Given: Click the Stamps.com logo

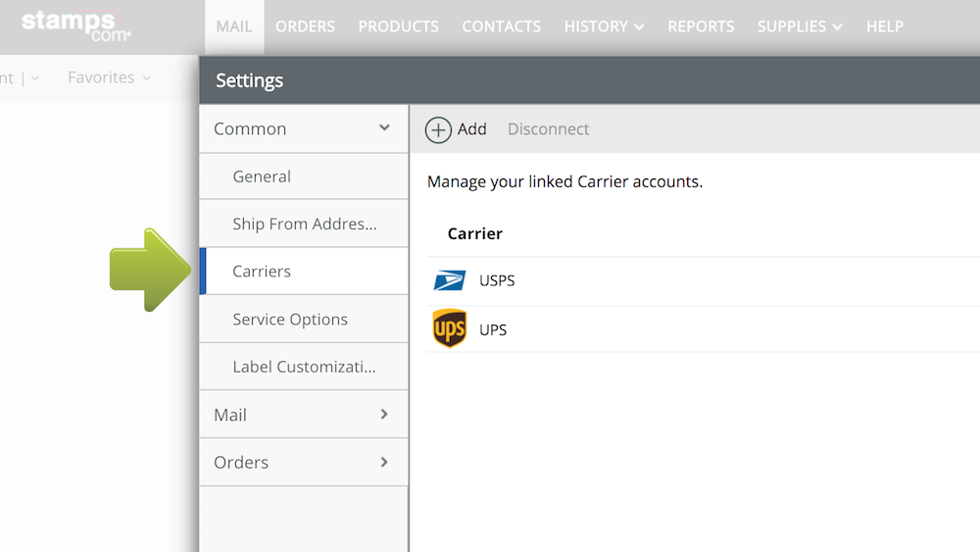Looking at the screenshot, I should pyautogui.click(x=75, y=26).
